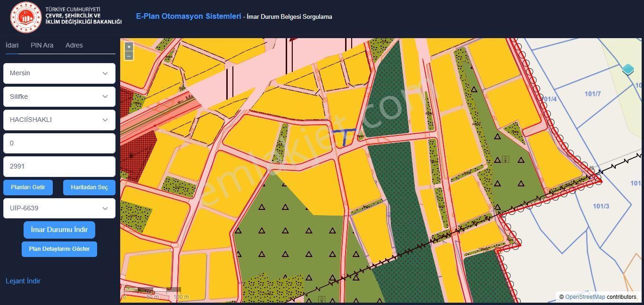Click the ministry logo emblem
Screen dimensions: 644x305
click(25, 17)
